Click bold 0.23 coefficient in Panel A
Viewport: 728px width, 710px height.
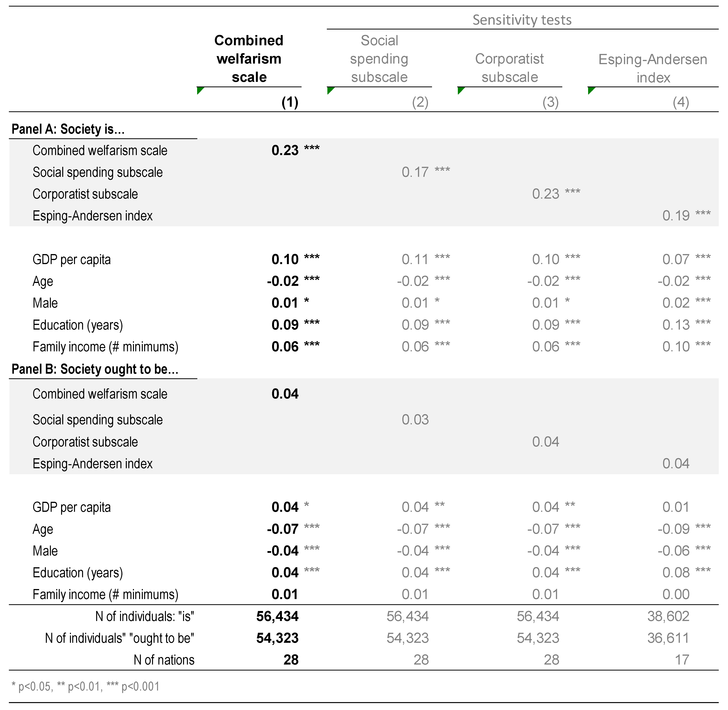285,150
